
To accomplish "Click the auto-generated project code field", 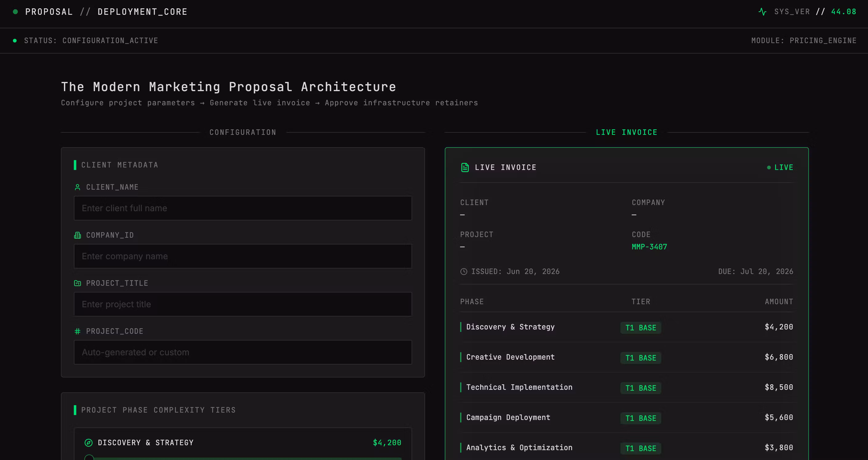I will [243, 352].
